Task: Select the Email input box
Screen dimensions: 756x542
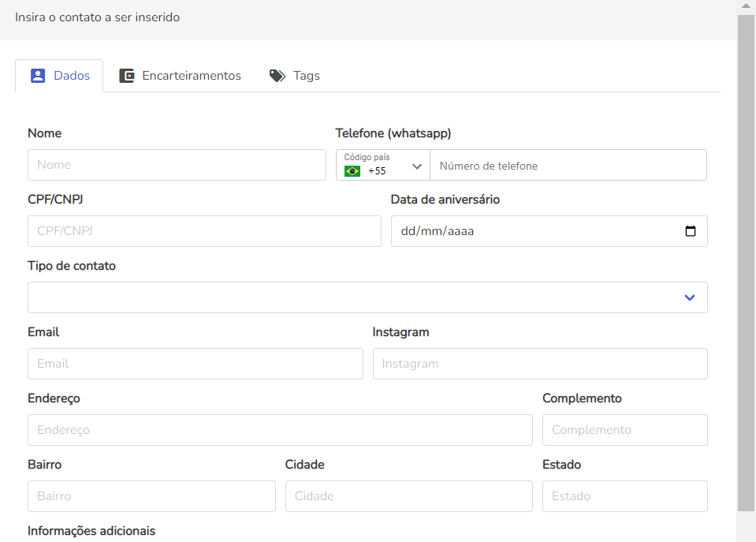Action: pos(195,364)
